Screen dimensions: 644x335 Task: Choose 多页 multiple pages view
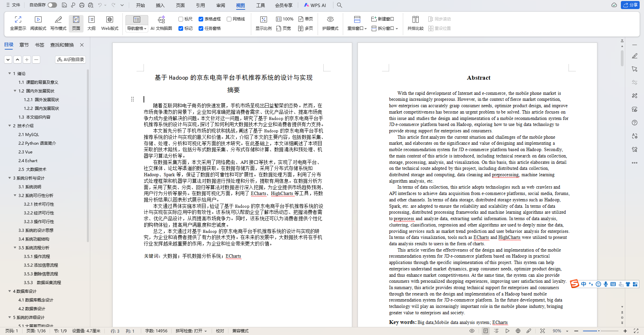[x=306, y=28]
